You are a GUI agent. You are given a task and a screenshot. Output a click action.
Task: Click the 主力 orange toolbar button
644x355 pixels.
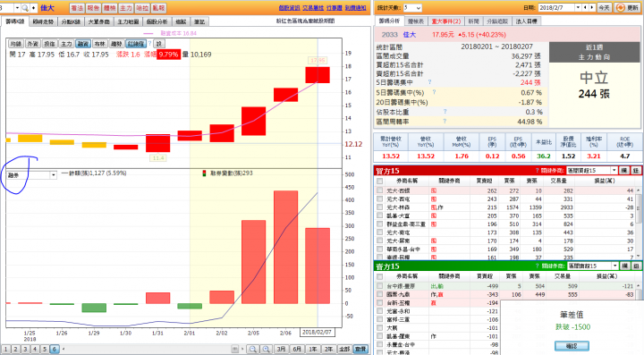(x=126, y=8)
